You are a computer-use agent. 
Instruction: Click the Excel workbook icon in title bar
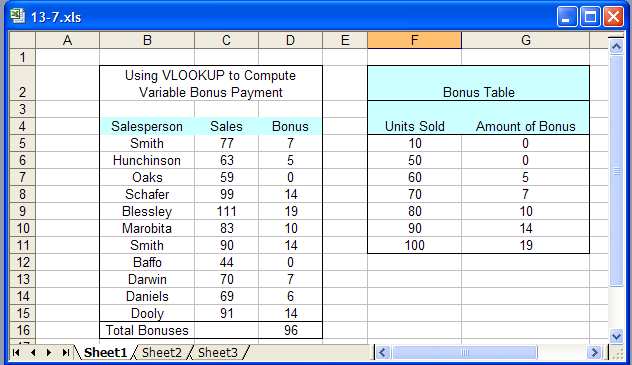(17, 17)
